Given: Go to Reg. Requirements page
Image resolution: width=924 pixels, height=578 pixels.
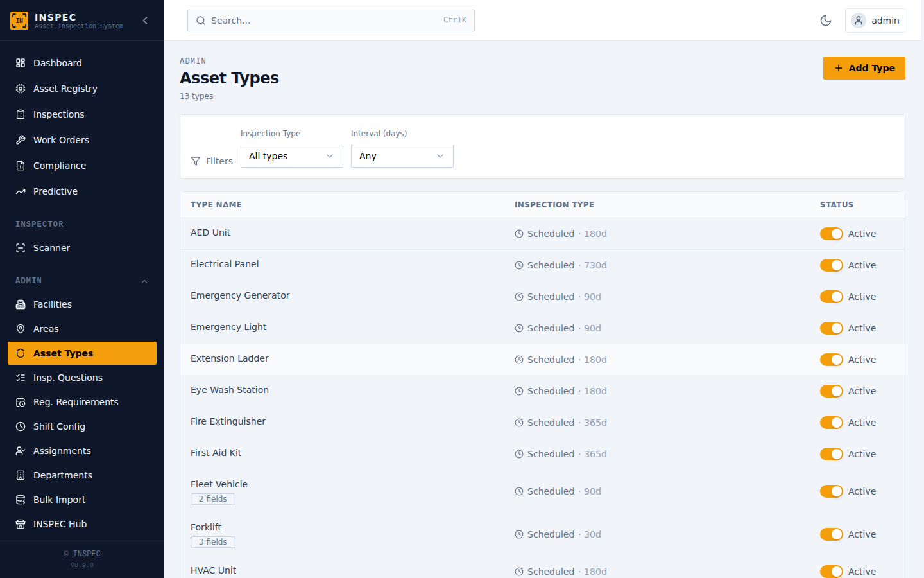Looking at the screenshot, I should coord(82,402).
